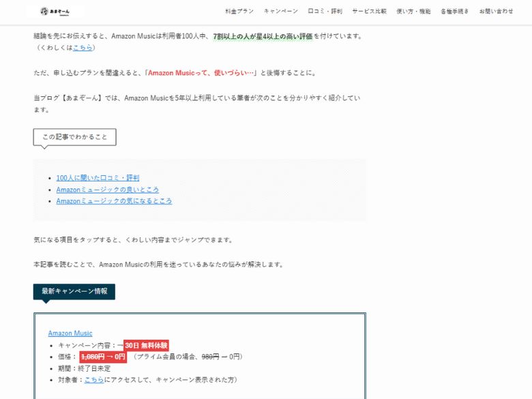Click the 本記事を読むことで sentence

159,265
